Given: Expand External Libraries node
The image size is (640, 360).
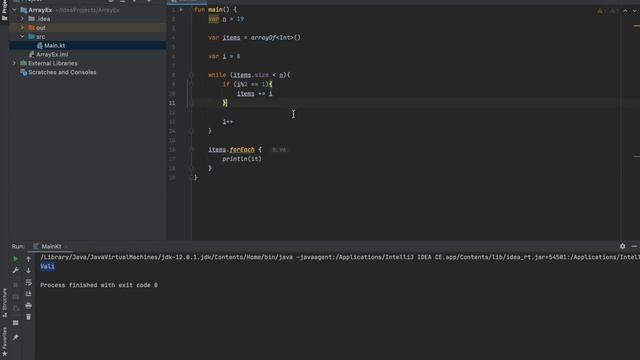Looking at the screenshot, I should 15,63.
